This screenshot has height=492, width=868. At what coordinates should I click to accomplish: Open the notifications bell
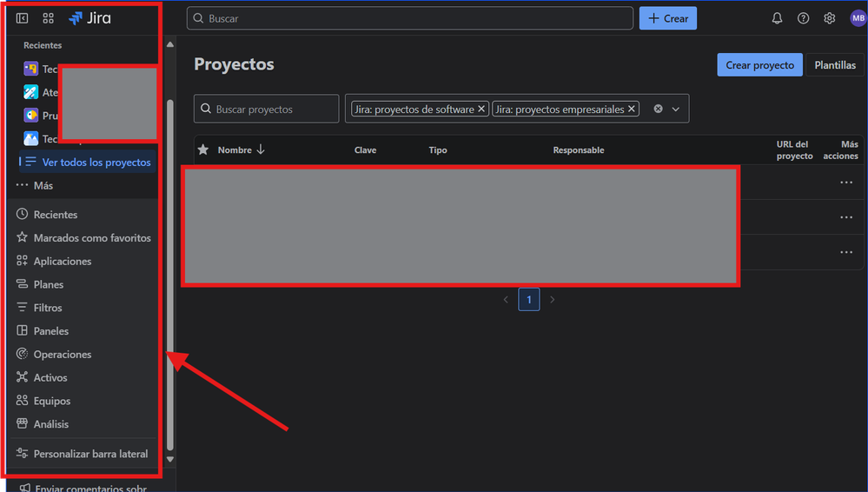click(x=778, y=18)
